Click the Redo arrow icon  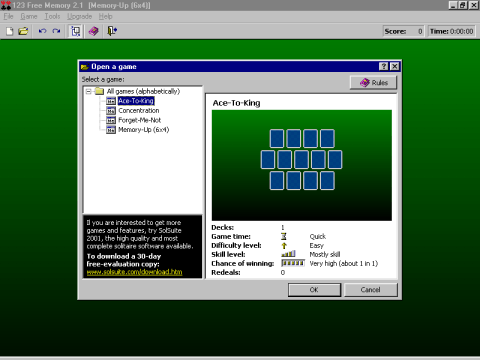(56, 31)
